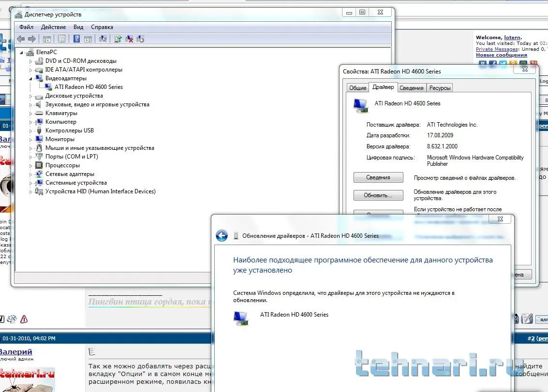
Task: Select the Процессоры tree item
Action: pyautogui.click(x=62, y=165)
